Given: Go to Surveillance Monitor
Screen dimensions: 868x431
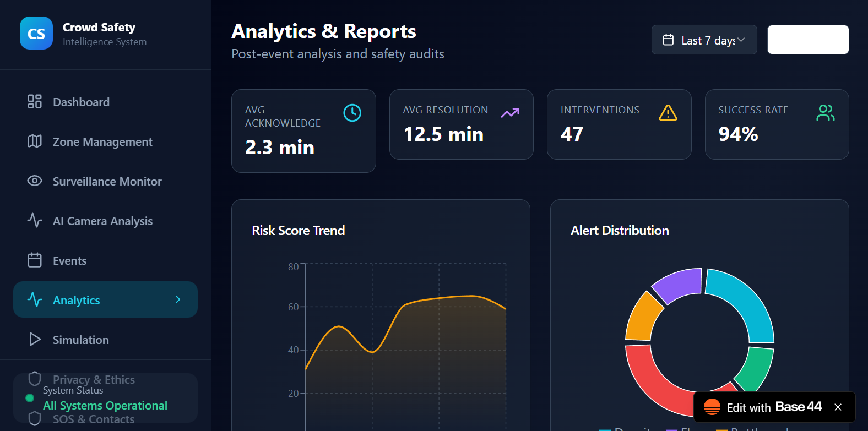Looking at the screenshot, I should tap(105, 181).
